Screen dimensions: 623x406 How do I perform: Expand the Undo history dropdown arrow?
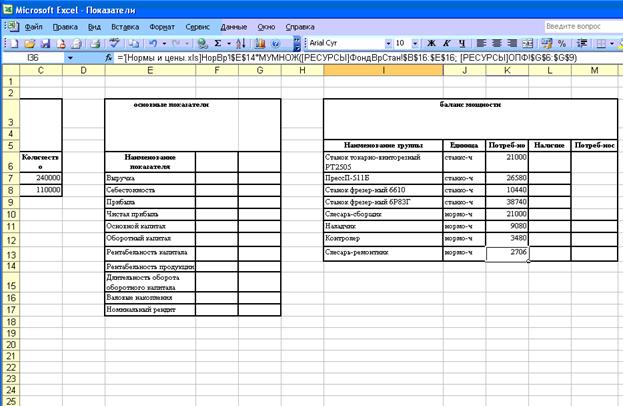coord(164,43)
